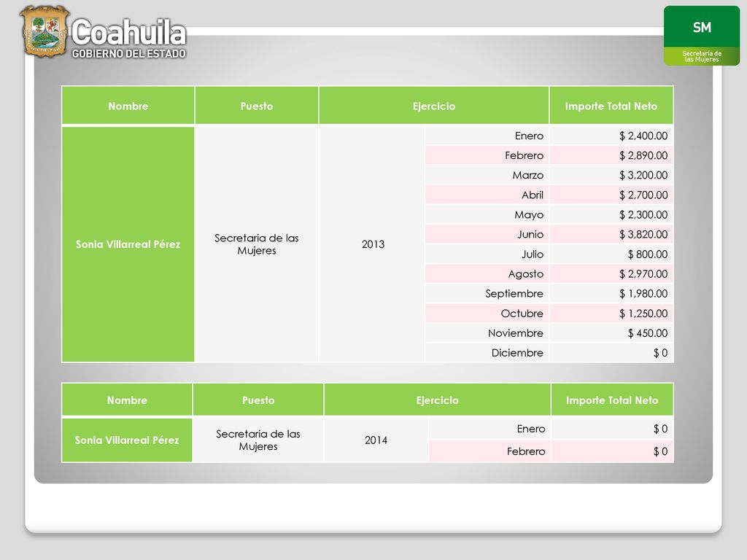This screenshot has height=560, width=747.
Task: Click the "Ejercicio" header in the 2013 table
Action: tap(434, 106)
